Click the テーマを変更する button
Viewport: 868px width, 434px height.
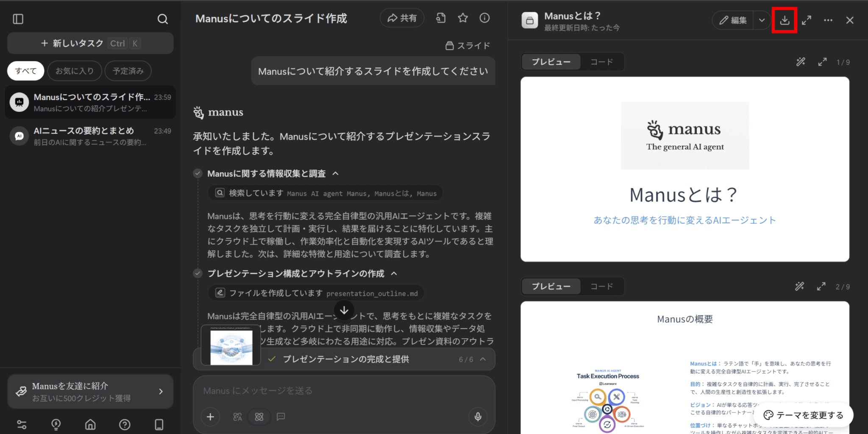(x=804, y=415)
